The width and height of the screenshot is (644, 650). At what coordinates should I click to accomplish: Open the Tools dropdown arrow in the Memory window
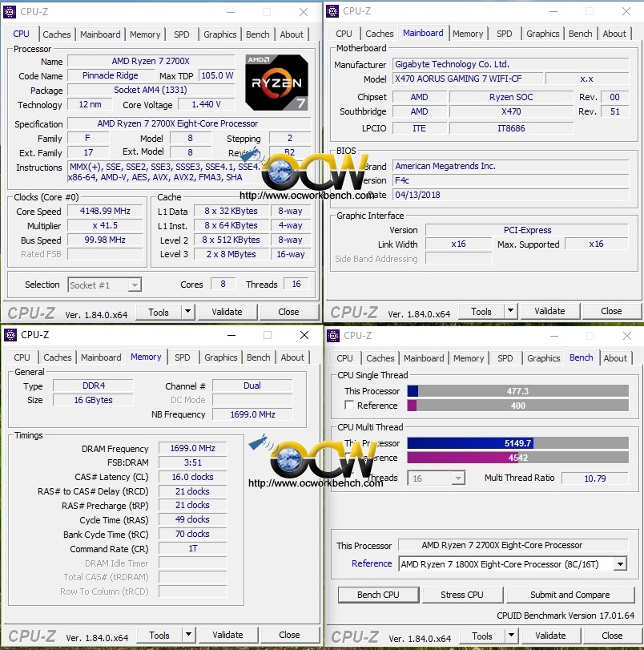[188, 635]
